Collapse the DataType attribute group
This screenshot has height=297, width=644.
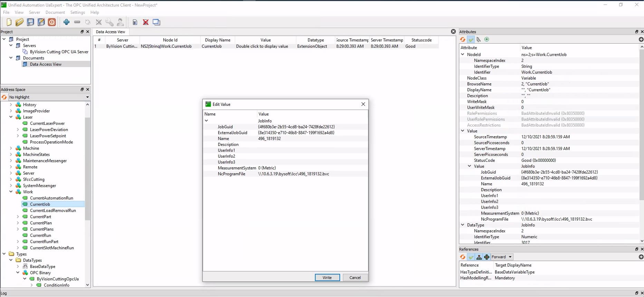coord(463,225)
